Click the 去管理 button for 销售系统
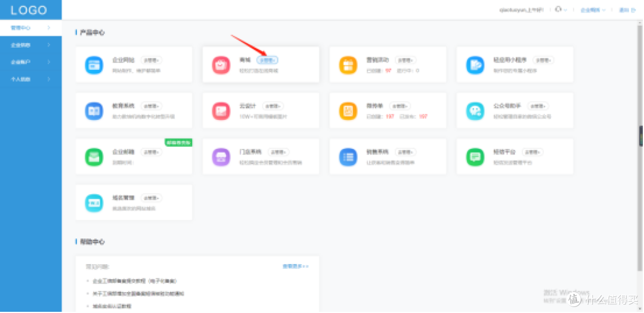The width and height of the screenshot is (644, 313). coord(406,153)
